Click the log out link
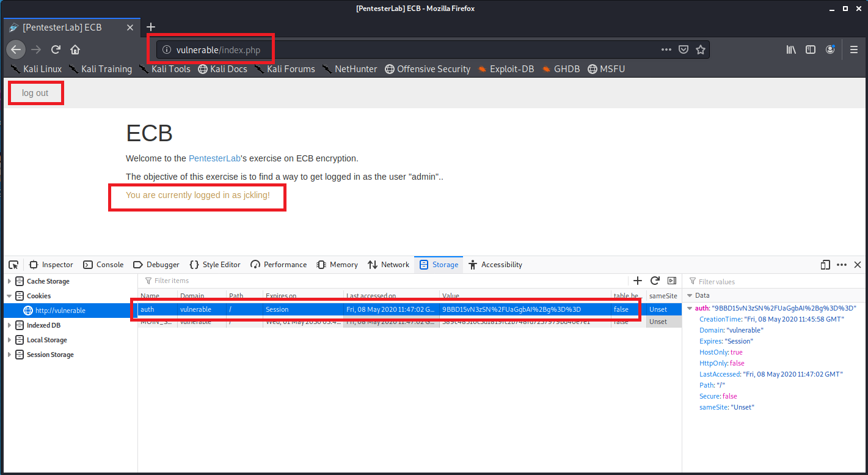The height and width of the screenshot is (475, 868). [x=35, y=94]
